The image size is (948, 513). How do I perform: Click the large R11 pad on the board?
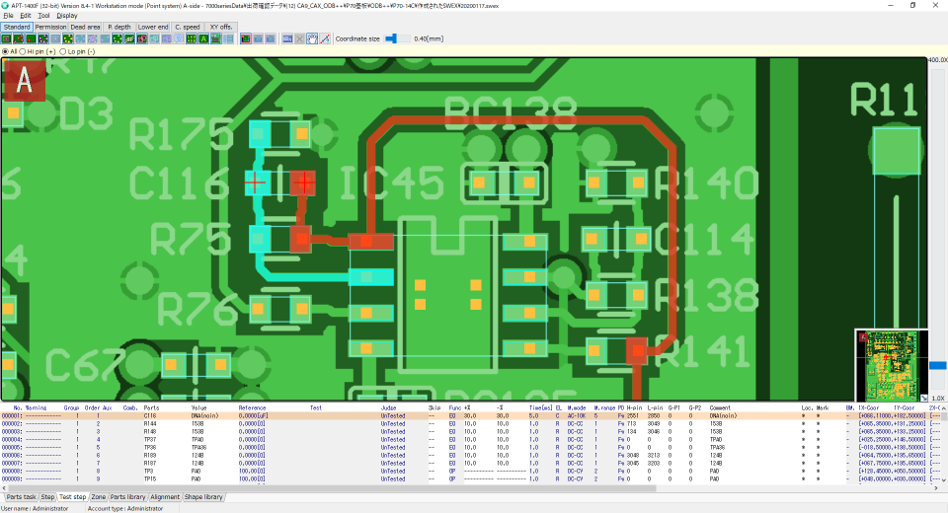click(897, 150)
